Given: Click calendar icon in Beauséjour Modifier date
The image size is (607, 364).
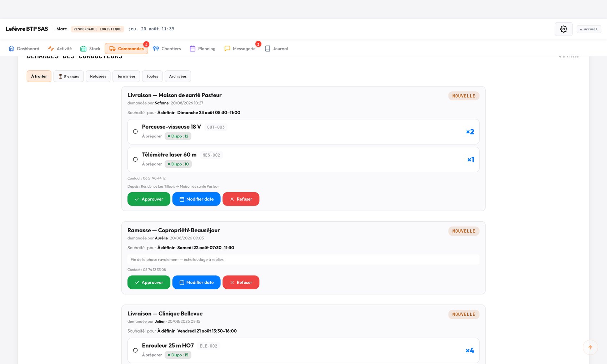Looking at the screenshot, I should 182,282.
